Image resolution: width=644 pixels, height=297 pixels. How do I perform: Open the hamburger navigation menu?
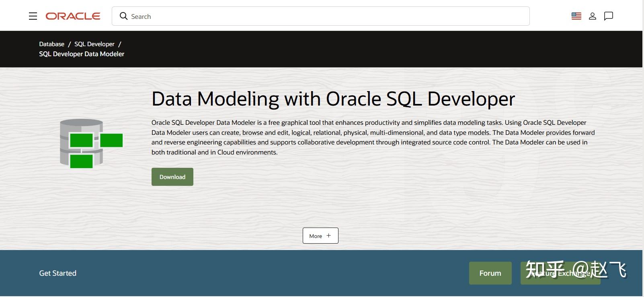click(33, 16)
